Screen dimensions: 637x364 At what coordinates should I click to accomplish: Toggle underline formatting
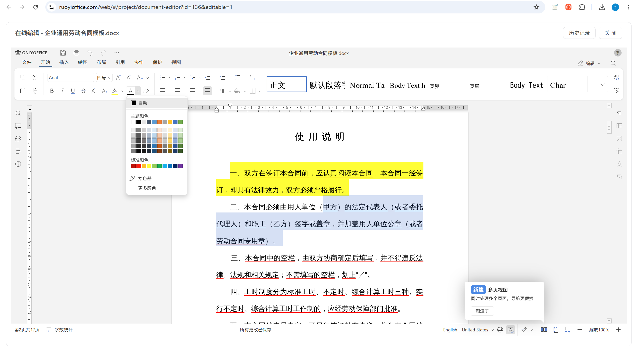point(73,91)
